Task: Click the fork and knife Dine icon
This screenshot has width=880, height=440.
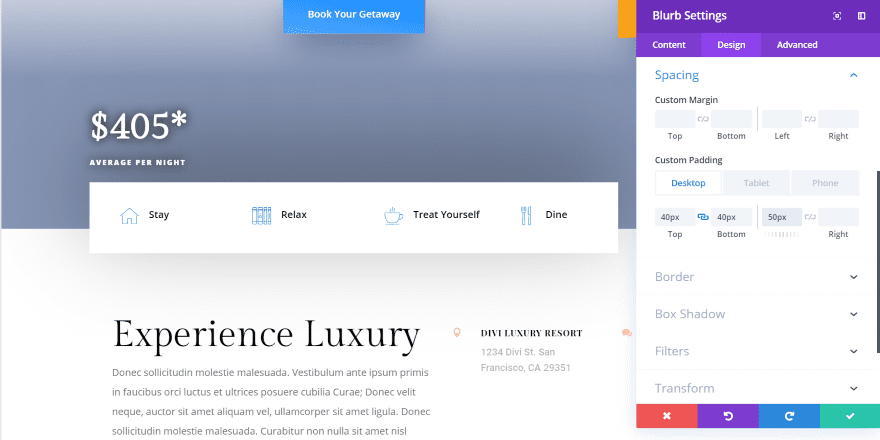Action: pyautogui.click(x=526, y=216)
